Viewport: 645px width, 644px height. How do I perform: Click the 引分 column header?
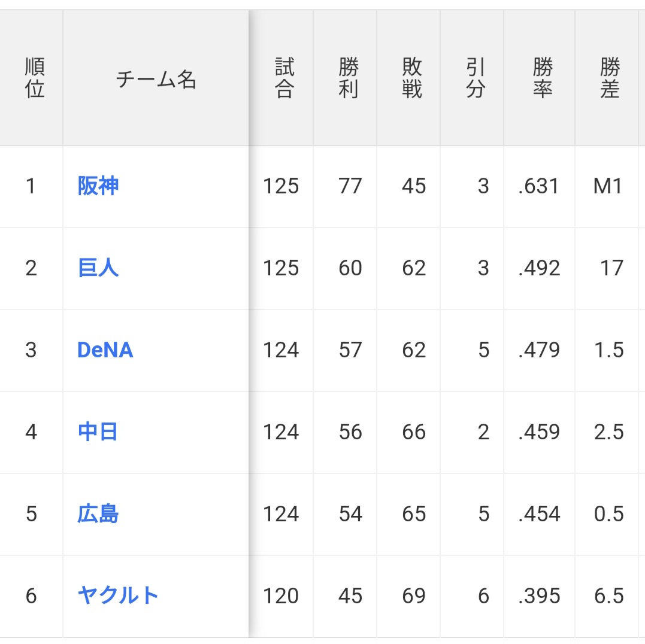(x=475, y=78)
